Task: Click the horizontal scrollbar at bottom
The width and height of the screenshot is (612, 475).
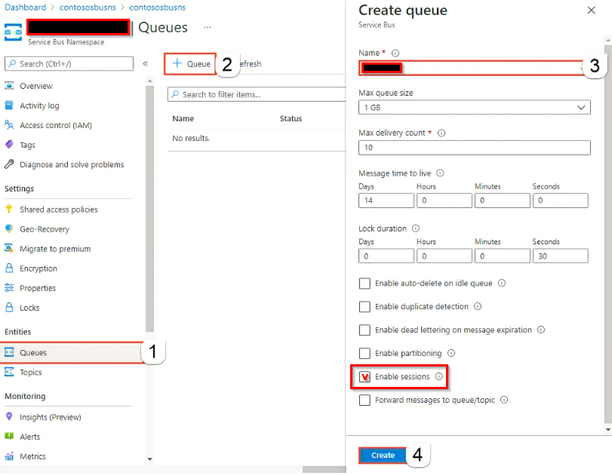Action: 324,470
